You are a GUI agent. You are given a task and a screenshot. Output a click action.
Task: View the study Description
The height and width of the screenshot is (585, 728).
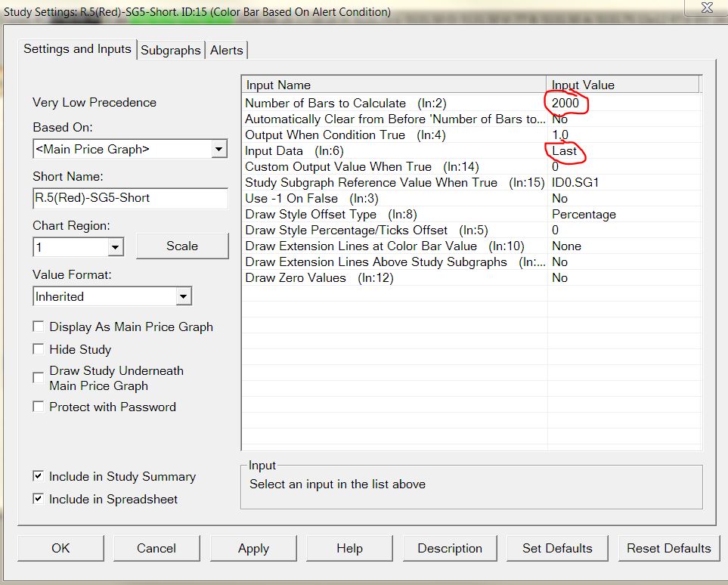tap(450, 548)
